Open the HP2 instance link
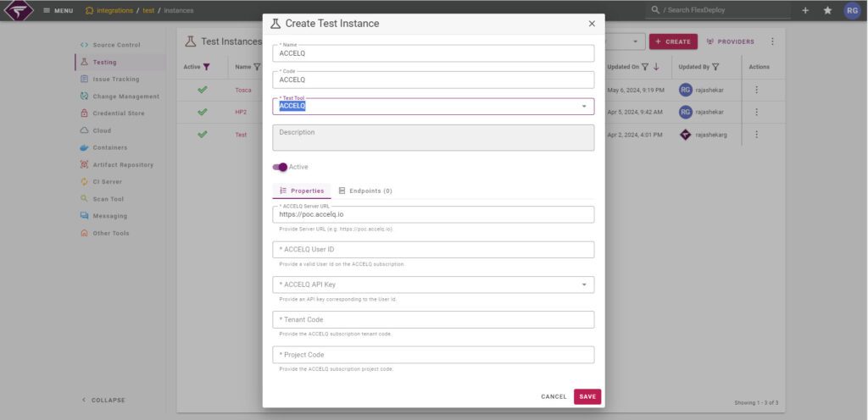 [x=241, y=112]
